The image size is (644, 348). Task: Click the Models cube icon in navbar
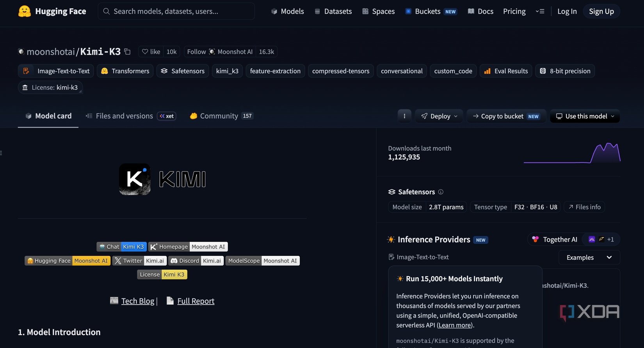pos(274,11)
